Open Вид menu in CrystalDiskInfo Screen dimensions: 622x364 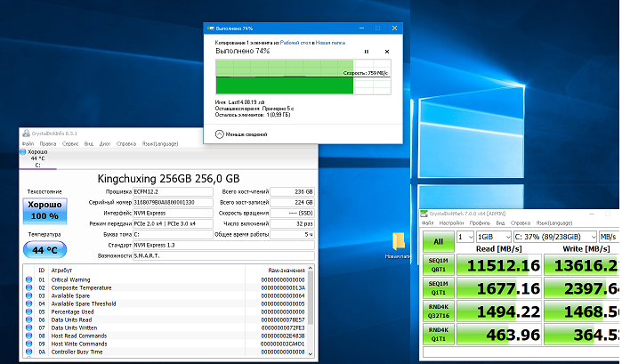click(89, 143)
